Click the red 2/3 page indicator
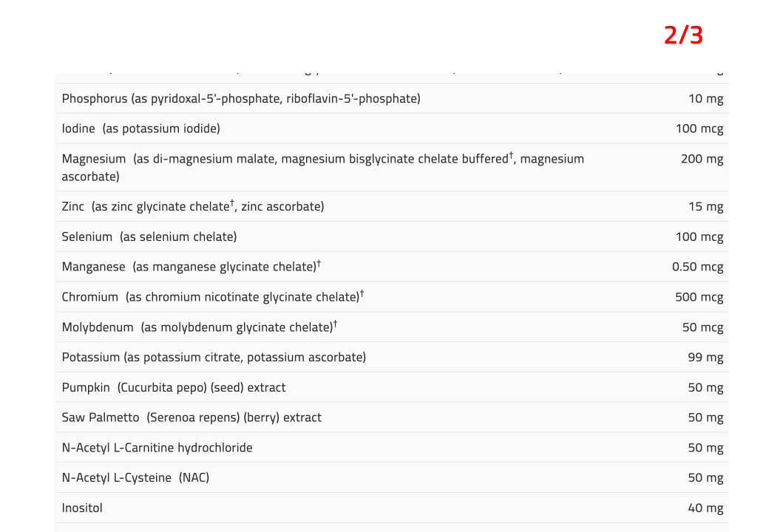The height and width of the screenshot is (532, 783). click(x=683, y=35)
